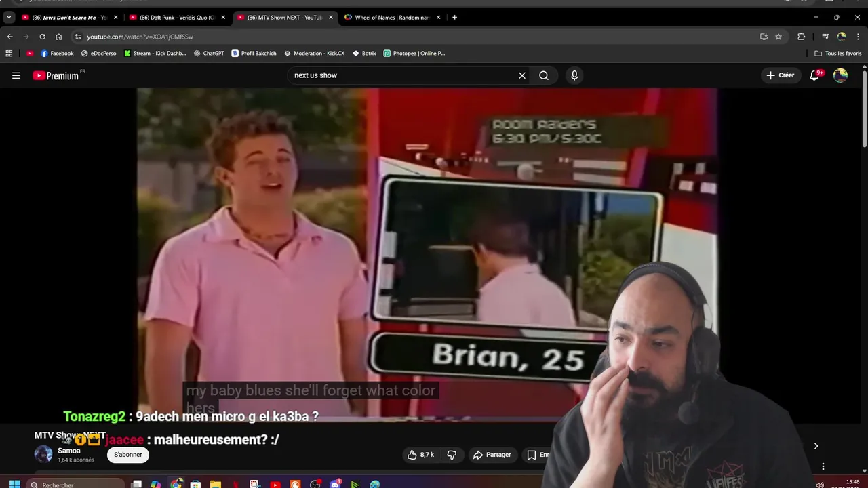Clear the search box with the X

[522, 75]
